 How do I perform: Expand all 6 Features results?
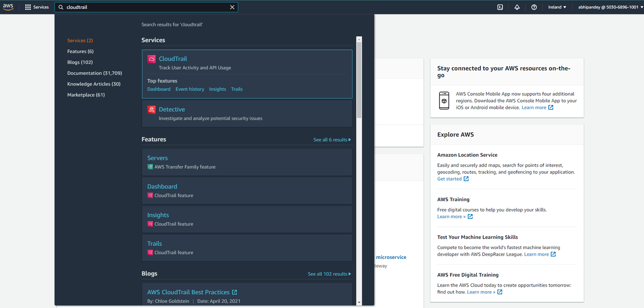(x=332, y=139)
